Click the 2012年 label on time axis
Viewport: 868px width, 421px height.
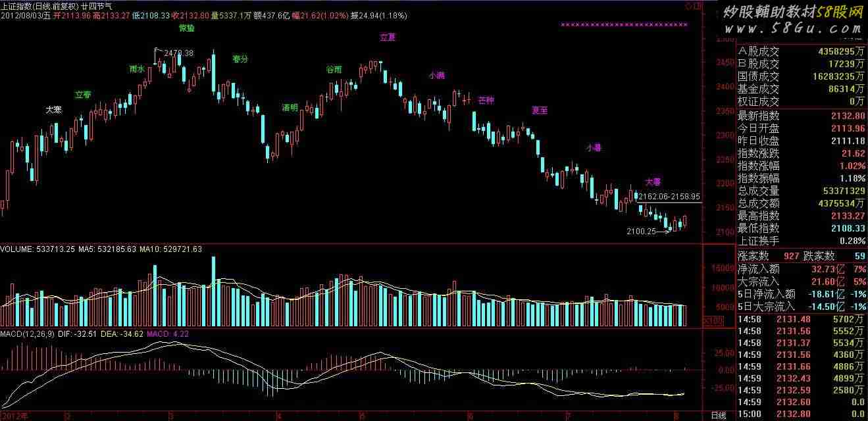pyautogui.click(x=15, y=416)
